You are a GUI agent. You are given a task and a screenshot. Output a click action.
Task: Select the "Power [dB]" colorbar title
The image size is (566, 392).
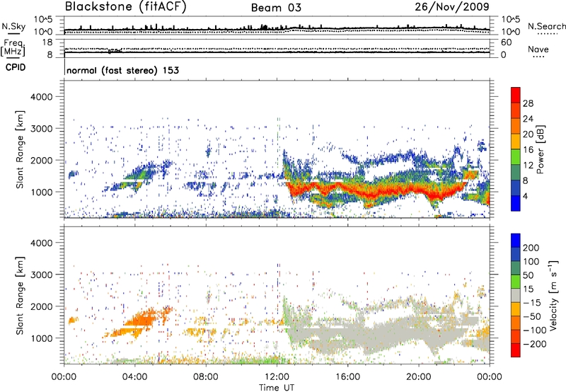(x=540, y=149)
